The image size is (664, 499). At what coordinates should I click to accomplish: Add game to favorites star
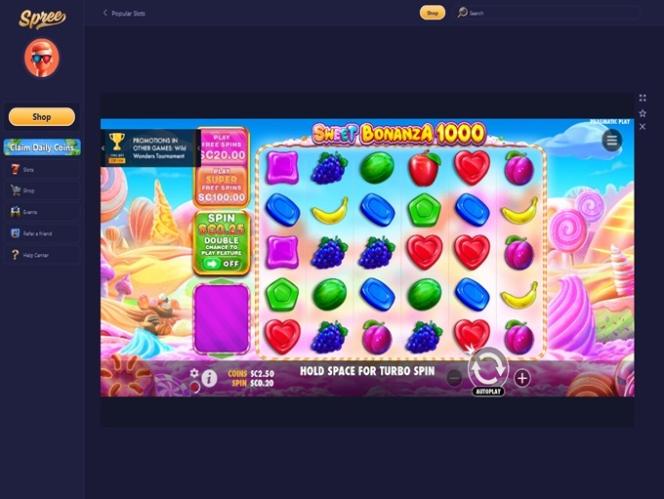[x=642, y=113]
